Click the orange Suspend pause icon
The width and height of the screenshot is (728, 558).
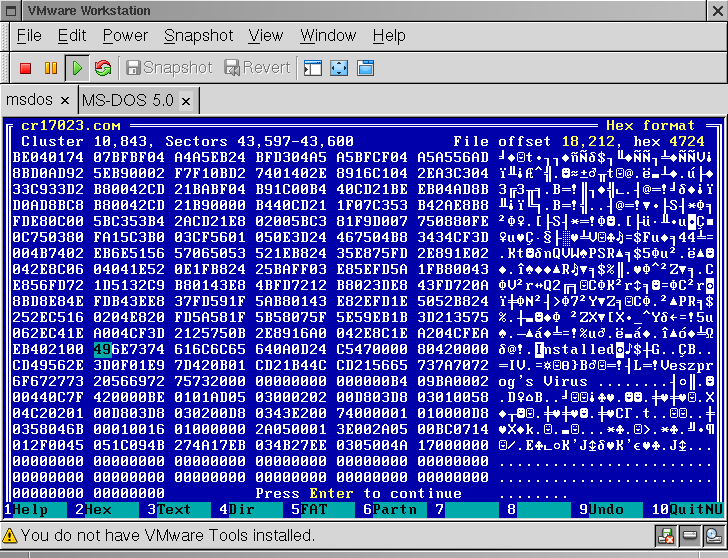(x=51, y=68)
